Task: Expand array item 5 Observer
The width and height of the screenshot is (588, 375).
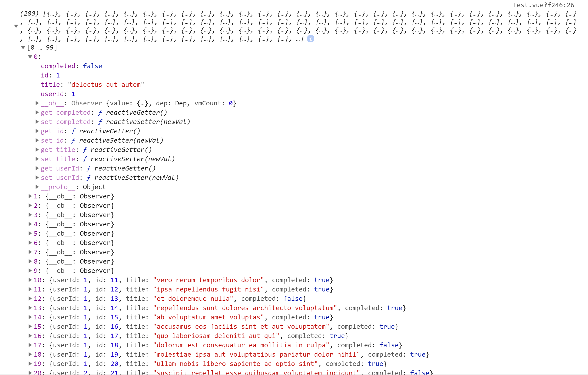Action: [x=30, y=233]
